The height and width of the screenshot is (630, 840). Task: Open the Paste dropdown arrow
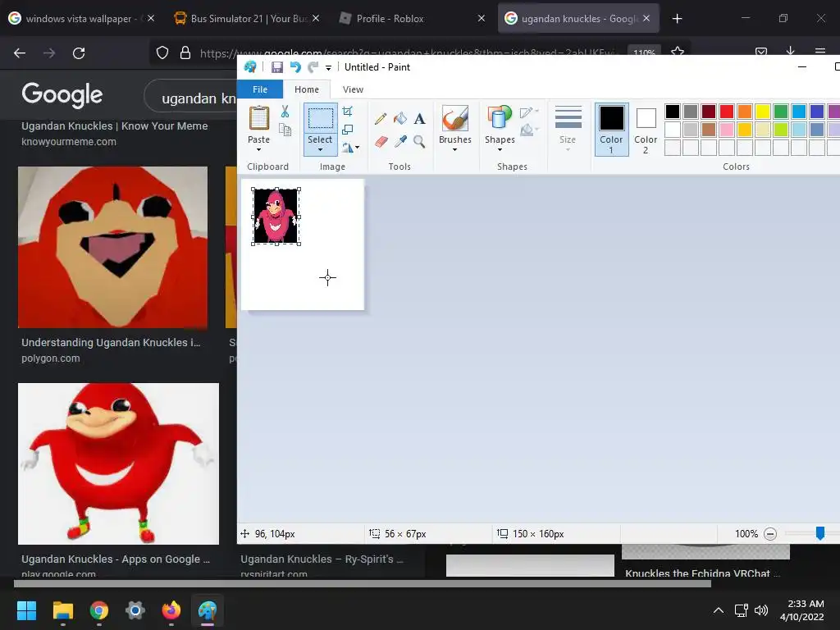[x=258, y=149]
